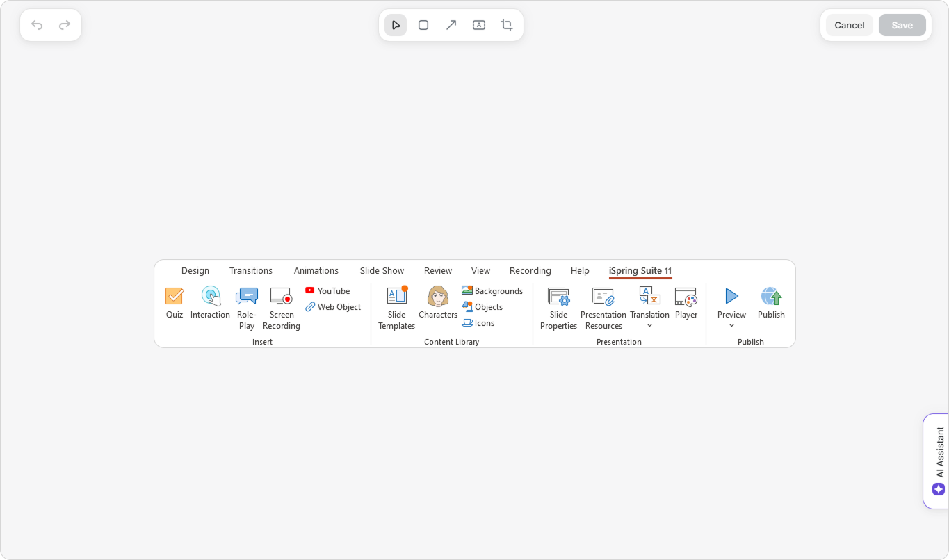Open Slide Properties
This screenshot has height=560, width=949.
559,308
